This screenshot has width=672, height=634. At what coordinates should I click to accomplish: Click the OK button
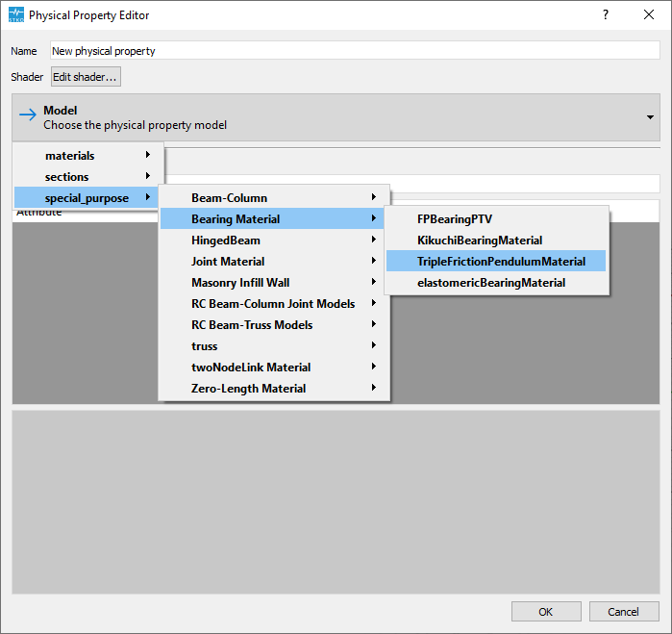pos(546,611)
